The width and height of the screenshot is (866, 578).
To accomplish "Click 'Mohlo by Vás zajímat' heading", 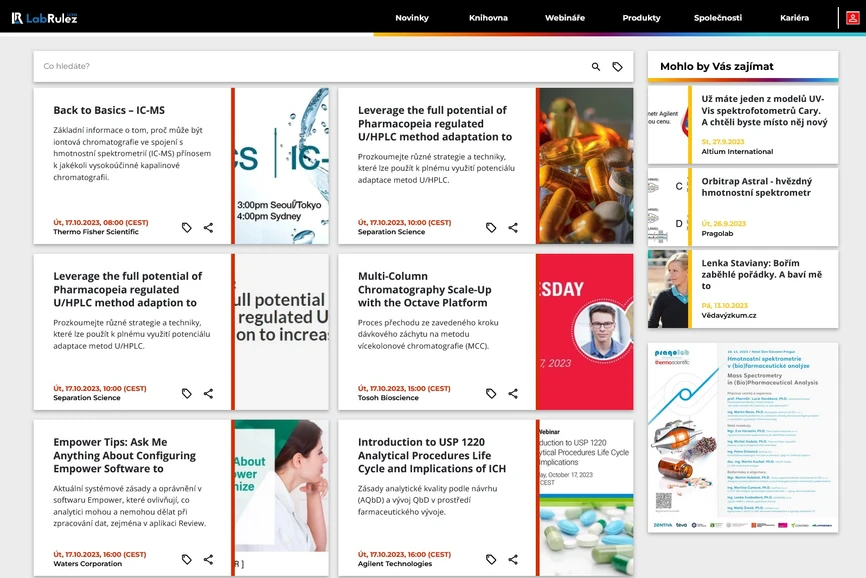I will [x=717, y=66].
